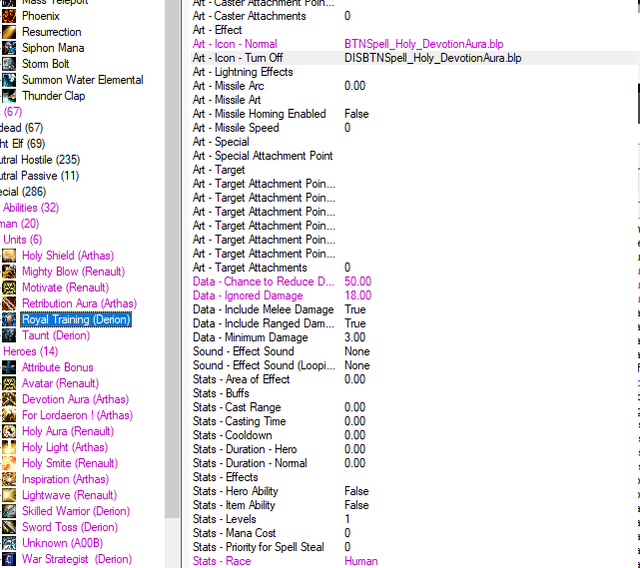
Task: Select Stats - Cooldown row
Action: (x=415, y=435)
